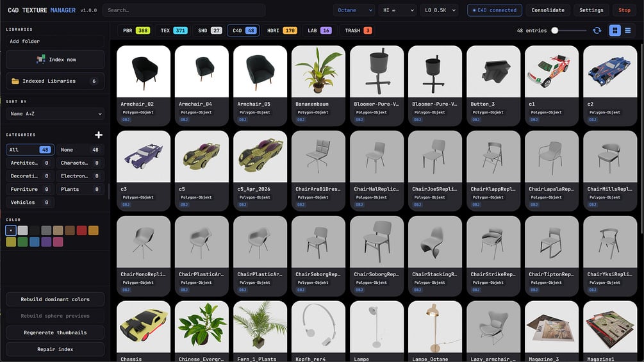Open the Armchair_02 thumbnail
Image resolution: width=644 pixels, height=362 pixels.
[x=144, y=71]
